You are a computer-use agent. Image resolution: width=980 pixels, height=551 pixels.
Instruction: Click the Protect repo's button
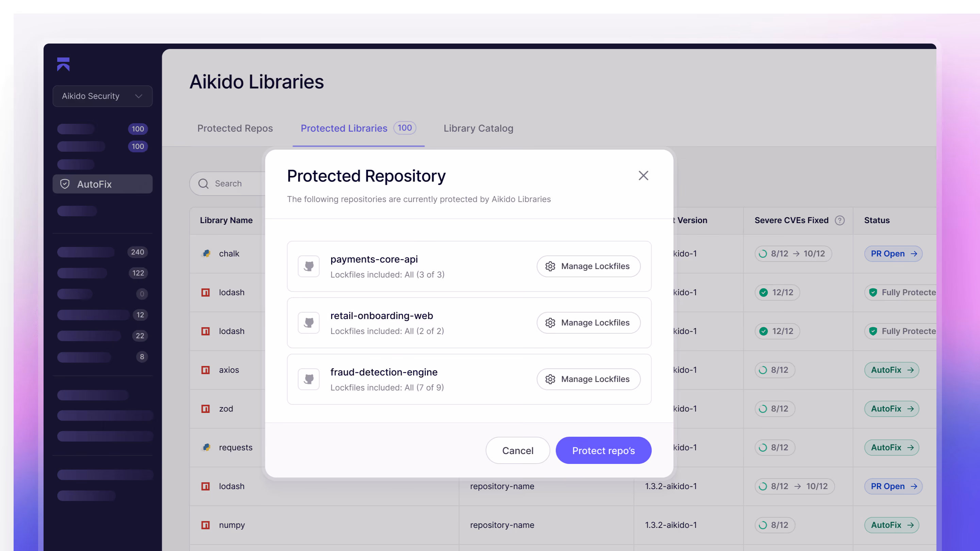click(x=603, y=451)
